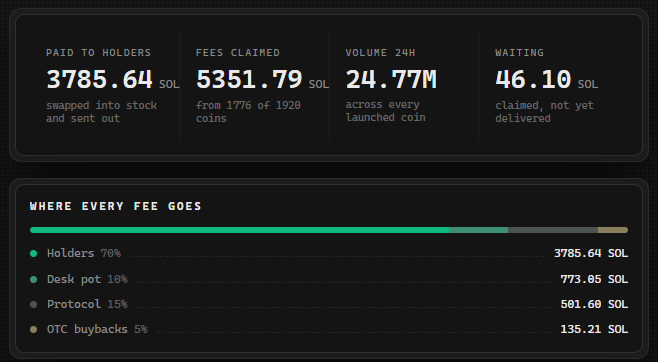The width and height of the screenshot is (658, 362).
Task: Click the 135.21 SOL buybacks value
Action: point(594,329)
